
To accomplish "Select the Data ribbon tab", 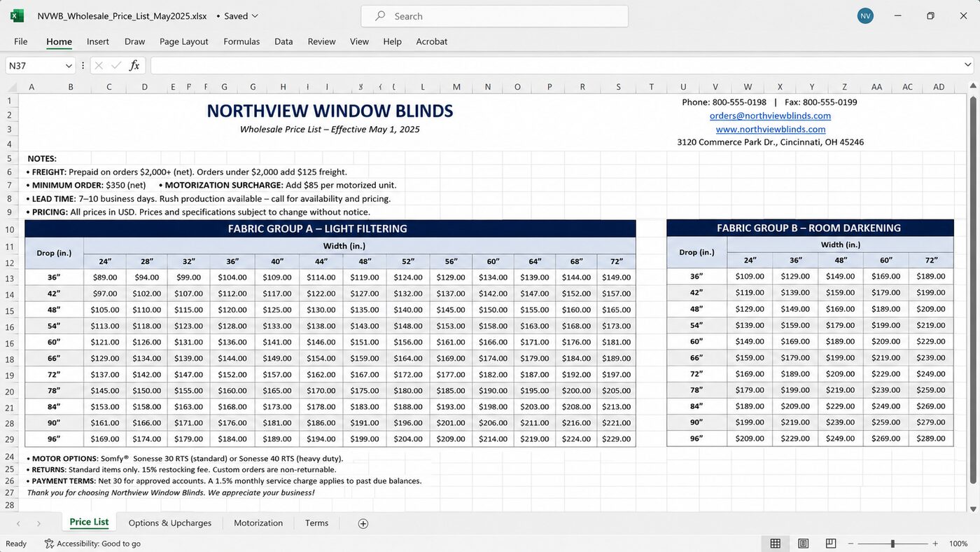I will pyautogui.click(x=283, y=41).
